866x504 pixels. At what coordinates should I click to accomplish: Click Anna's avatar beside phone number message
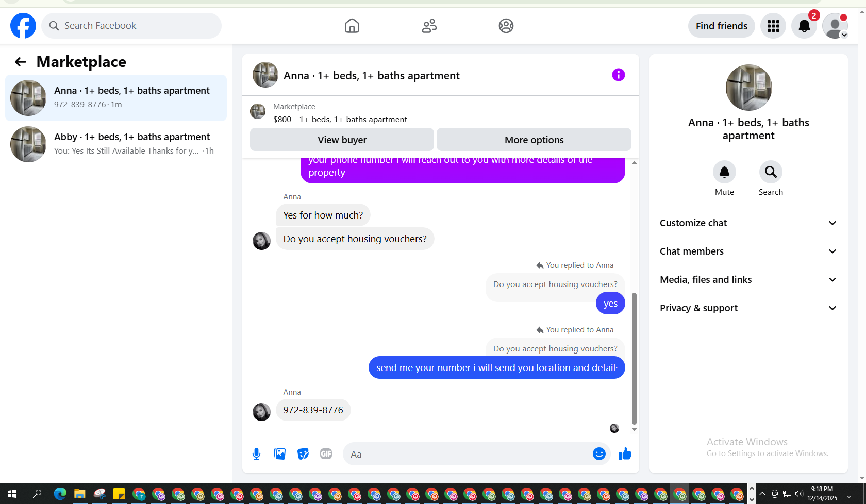261,412
